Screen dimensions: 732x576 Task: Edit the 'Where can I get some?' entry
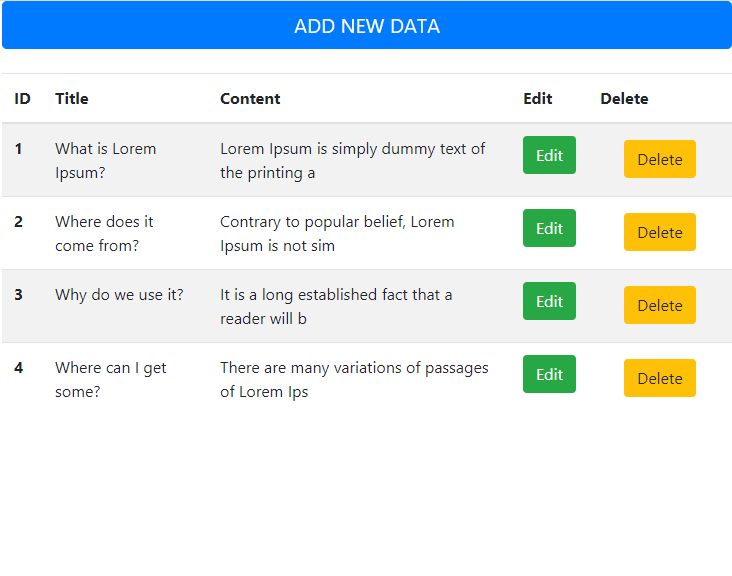pyautogui.click(x=549, y=374)
